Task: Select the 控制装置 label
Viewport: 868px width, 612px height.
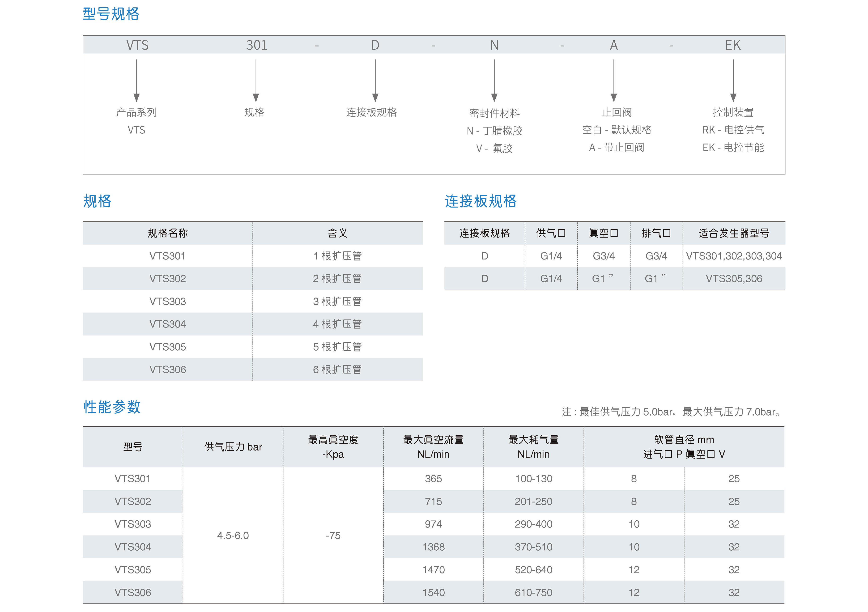Action: pyautogui.click(x=733, y=112)
